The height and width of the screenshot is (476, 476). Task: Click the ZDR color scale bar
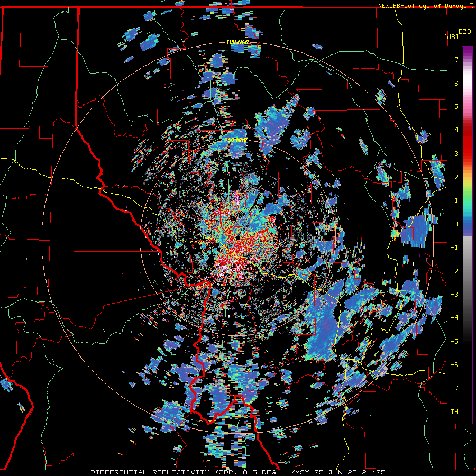[467, 235]
